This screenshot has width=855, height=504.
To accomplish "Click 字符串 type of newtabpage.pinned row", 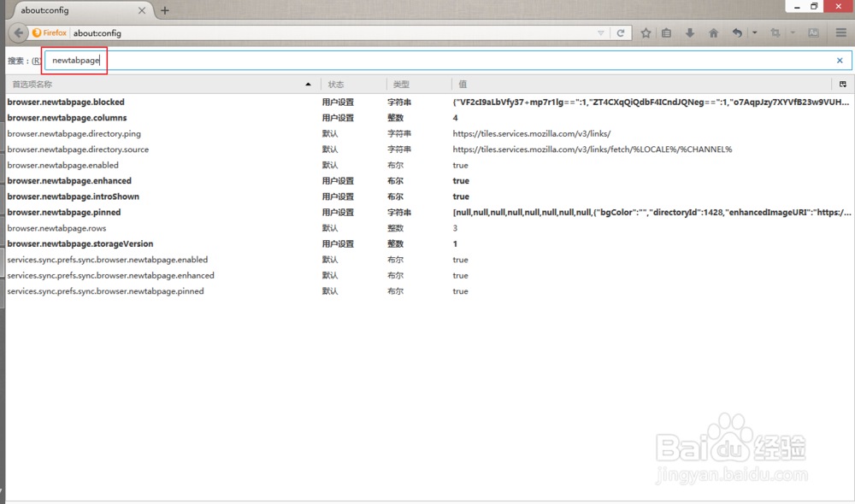I will (x=399, y=213).
